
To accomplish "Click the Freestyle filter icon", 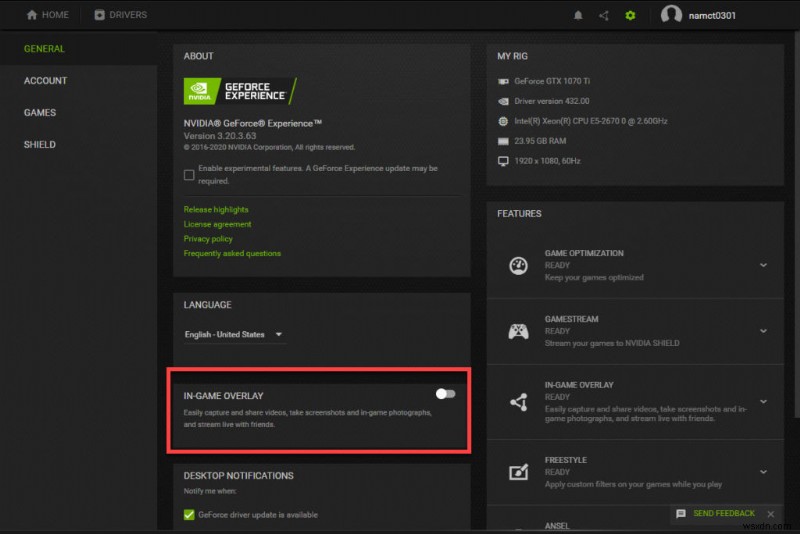I will pos(518,472).
